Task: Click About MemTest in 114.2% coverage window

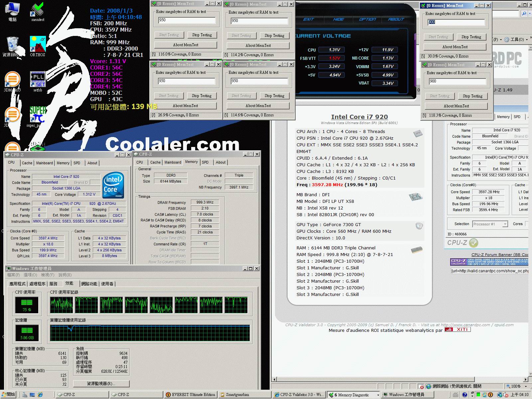Action: [x=258, y=46]
